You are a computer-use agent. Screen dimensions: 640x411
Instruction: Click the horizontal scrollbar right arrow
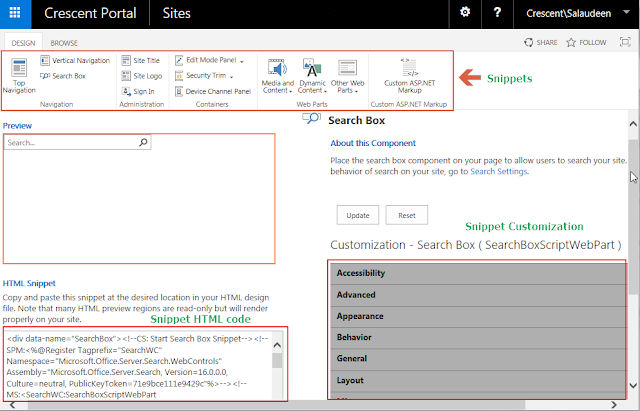pyautogui.click(x=613, y=405)
